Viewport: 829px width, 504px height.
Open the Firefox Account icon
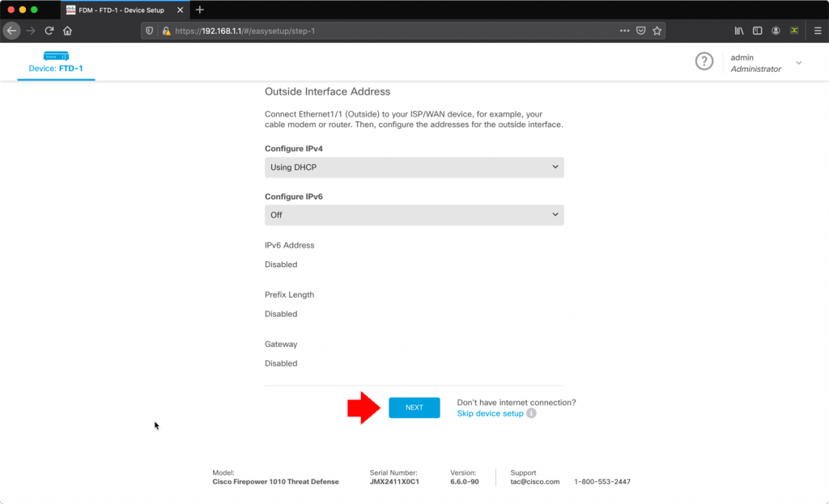point(775,30)
